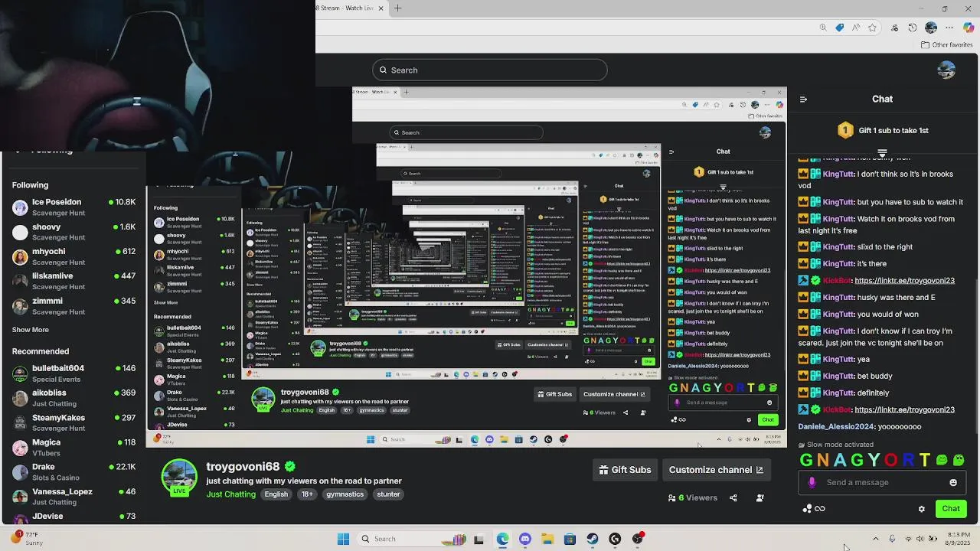This screenshot has width=980, height=551.
Task: Click the share icon next to 6 Viewers
Action: [733, 497]
